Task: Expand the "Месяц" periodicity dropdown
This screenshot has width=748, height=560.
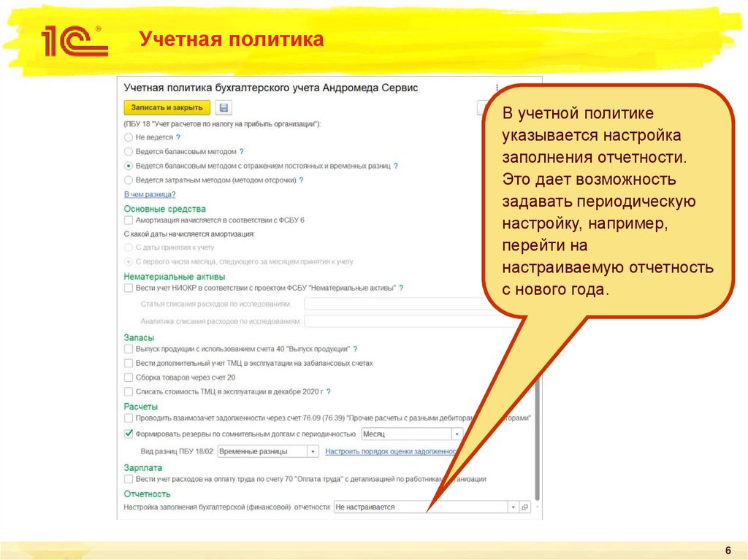Action: [457, 434]
